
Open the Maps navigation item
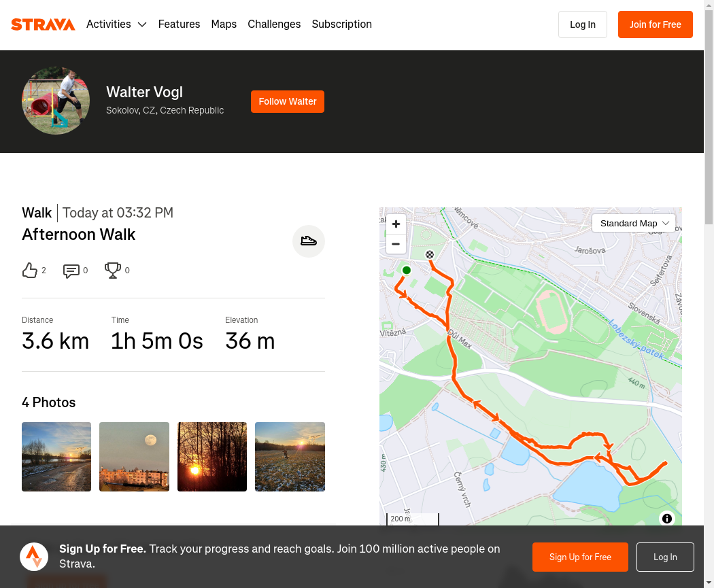(224, 24)
